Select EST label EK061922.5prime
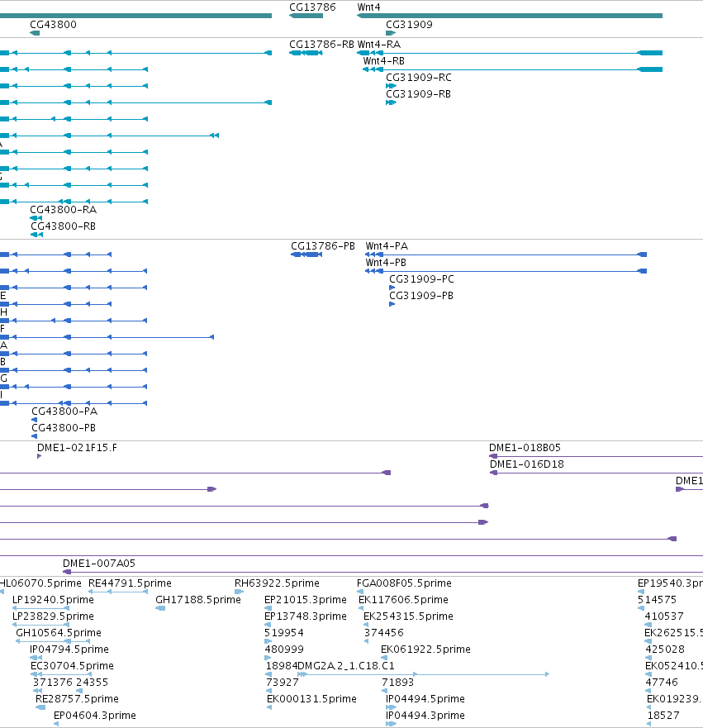Image resolution: width=703 pixels, height=728 pixels. [425, 649]
